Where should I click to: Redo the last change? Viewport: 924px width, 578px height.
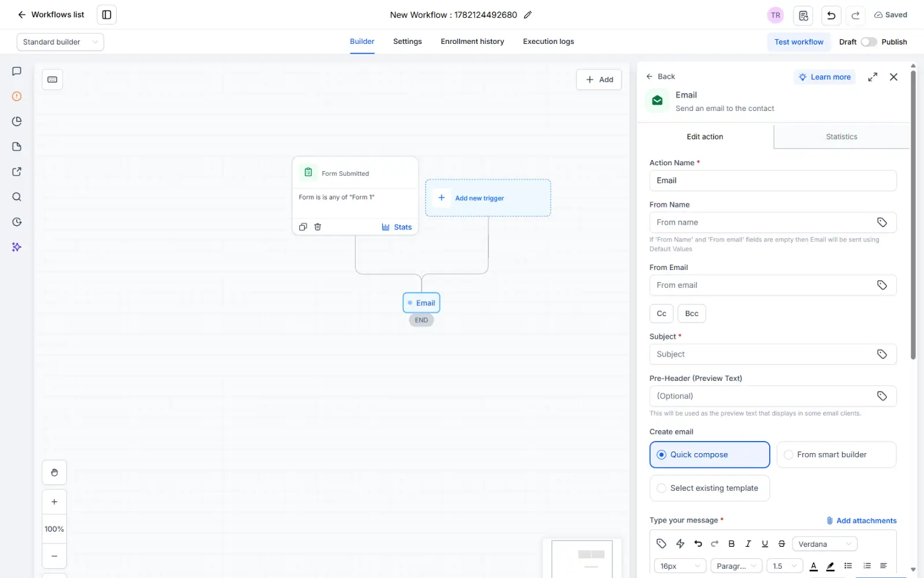click(x=855, y=16)
